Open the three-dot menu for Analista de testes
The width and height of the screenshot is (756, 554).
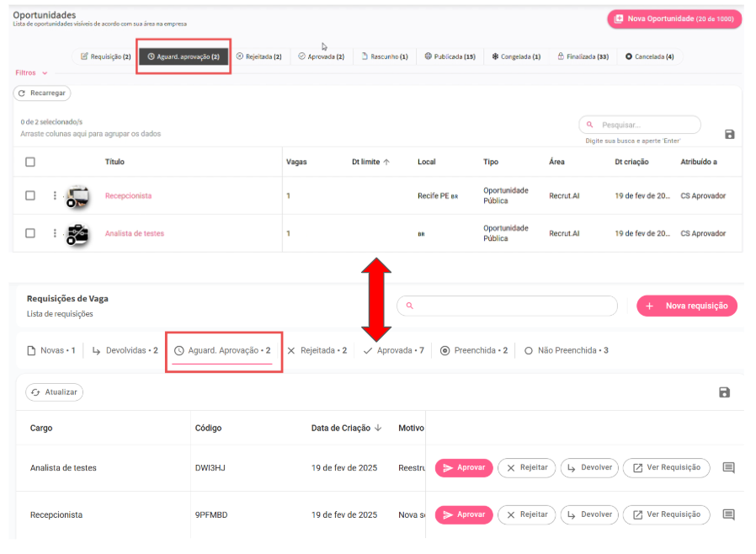point(55,233)
